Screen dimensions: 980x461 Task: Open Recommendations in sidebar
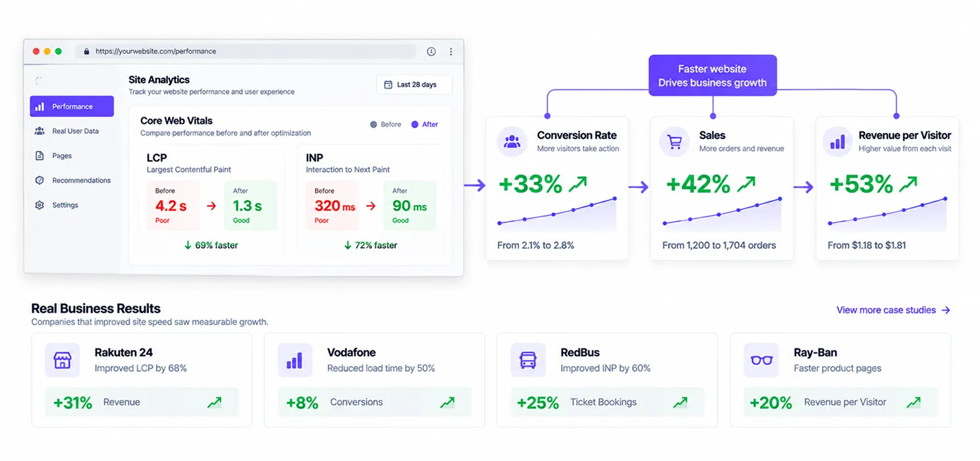pyautogui.click(x=72, y=180)
